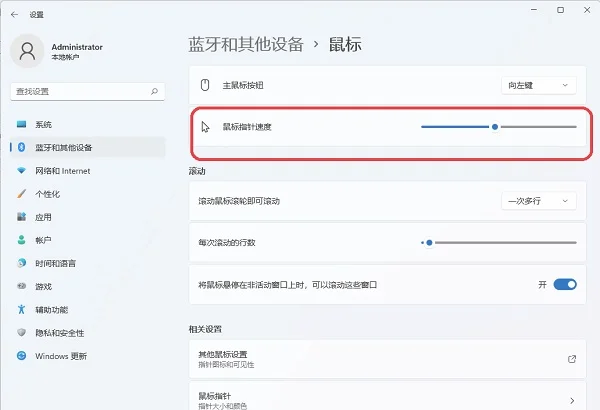Open 系统 settings category

click(88, 124)
